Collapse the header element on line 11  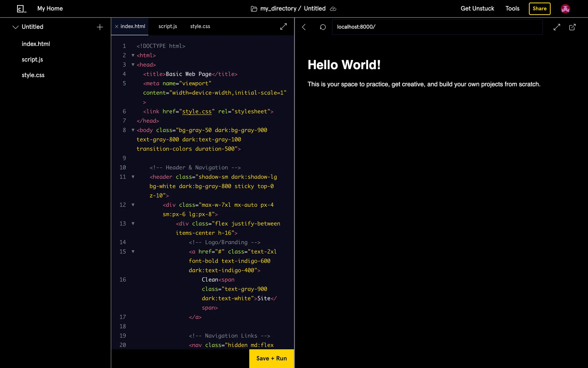pyautogui.click(x=133, y=177)
